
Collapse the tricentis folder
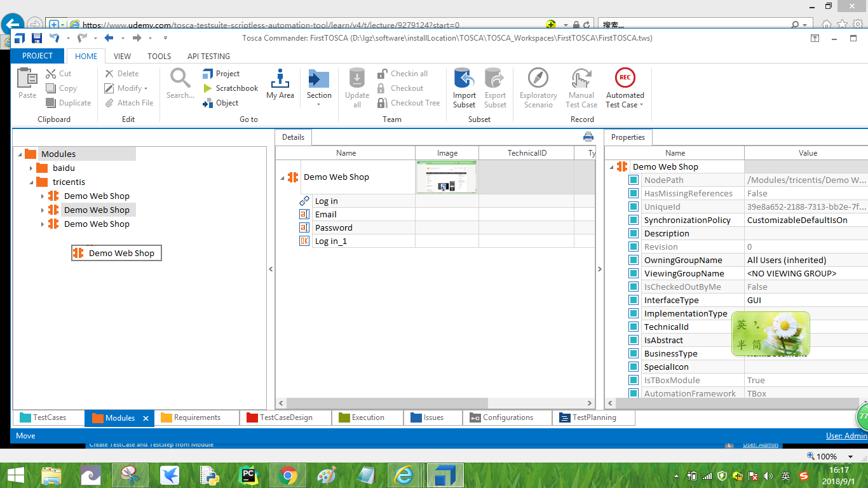click(31, 182)
